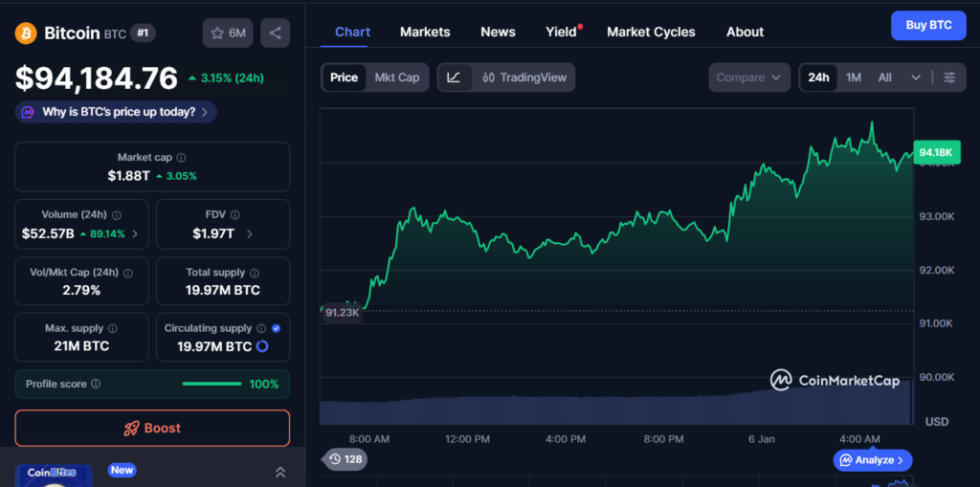This screenshot has width=980, height=487.
Task: Open the Markets tab
Action: 425,32
